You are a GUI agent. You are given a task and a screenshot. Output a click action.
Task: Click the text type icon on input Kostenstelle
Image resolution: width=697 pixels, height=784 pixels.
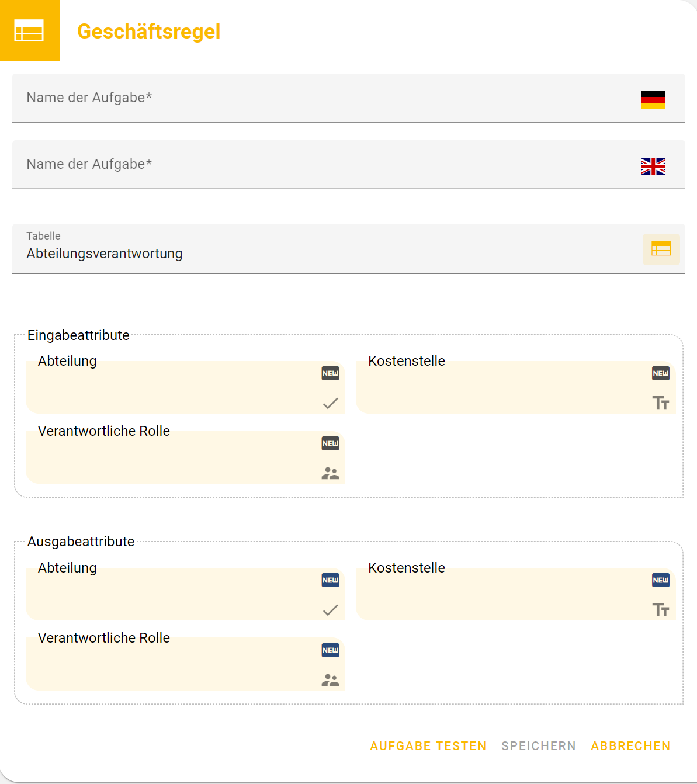pyautogui.click(x=661, y=403)
